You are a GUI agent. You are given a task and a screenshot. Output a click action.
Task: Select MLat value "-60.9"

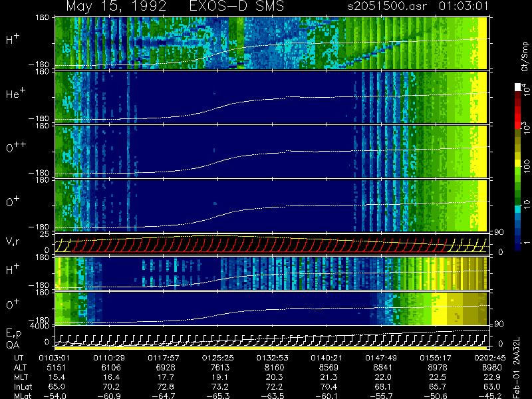[109, 396]
